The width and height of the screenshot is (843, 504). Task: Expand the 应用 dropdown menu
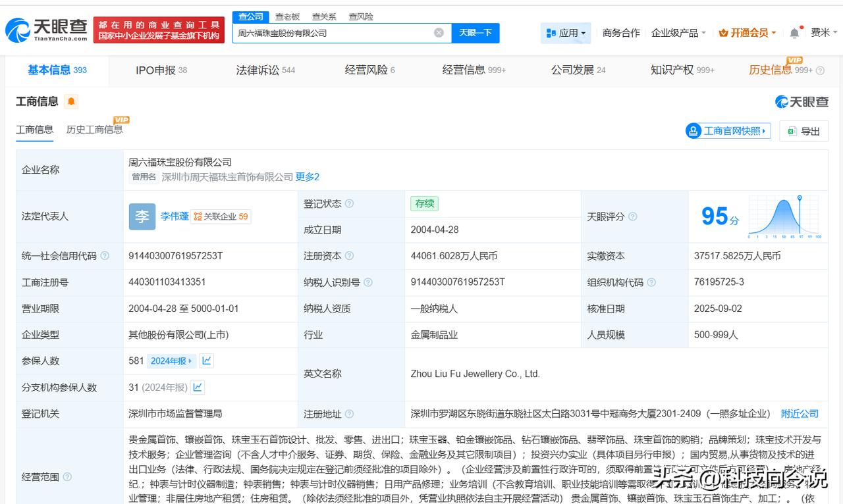tap(566, 33)
